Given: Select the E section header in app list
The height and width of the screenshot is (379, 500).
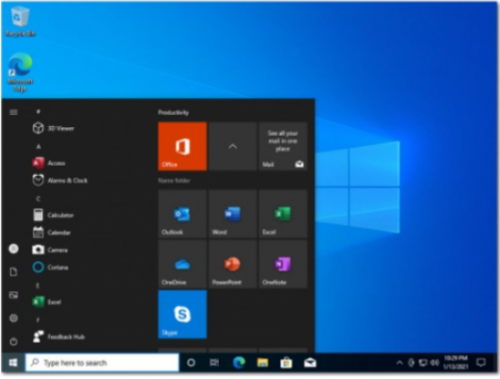Looking at the screenshot, I should (38, 285).
